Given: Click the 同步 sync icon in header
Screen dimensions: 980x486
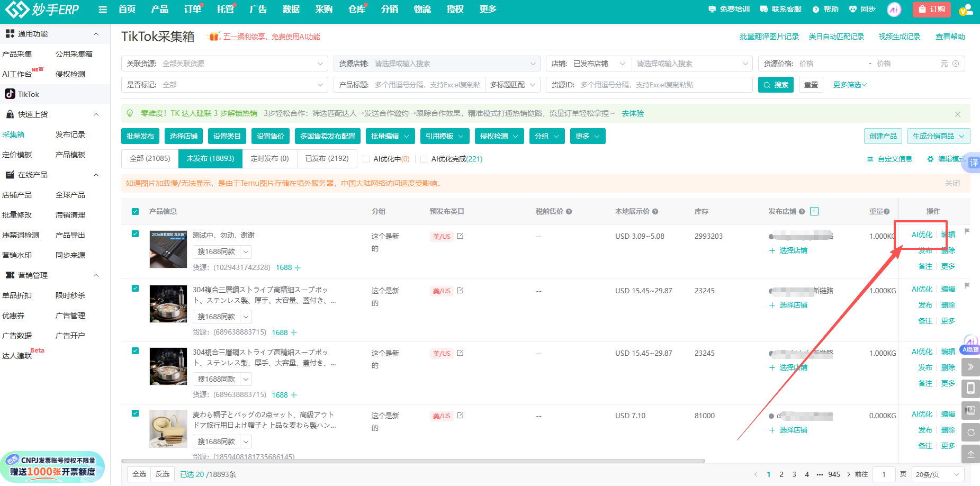Looking at the screenshot, I should point(852,9).
